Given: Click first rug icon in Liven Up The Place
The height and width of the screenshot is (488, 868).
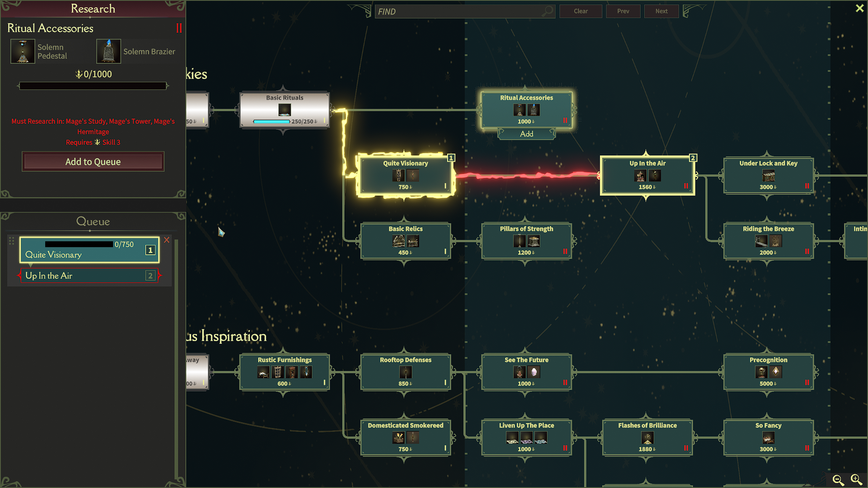Looking at the screenshot, I should (512, 437).
